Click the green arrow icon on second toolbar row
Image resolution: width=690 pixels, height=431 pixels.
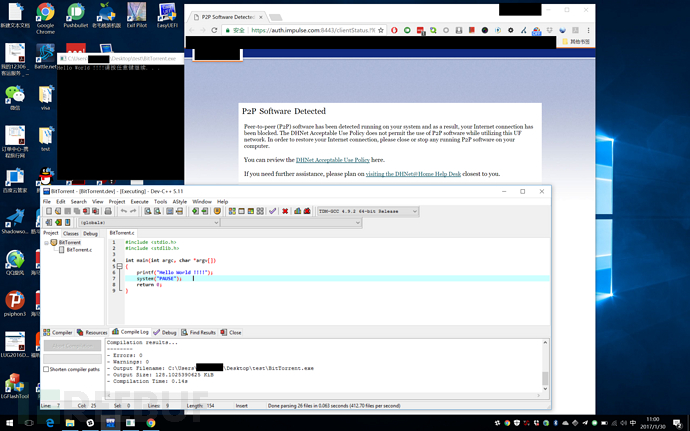point(58,222)
